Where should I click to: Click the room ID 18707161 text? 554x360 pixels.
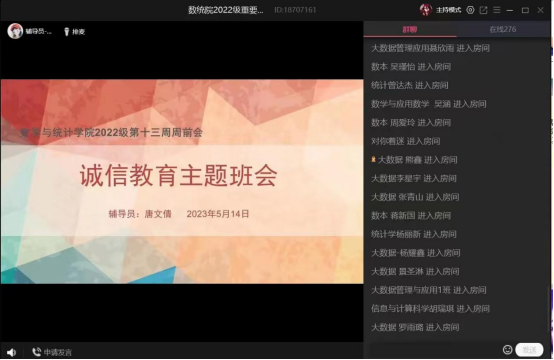pyautogui.click(x=295, y=10)
